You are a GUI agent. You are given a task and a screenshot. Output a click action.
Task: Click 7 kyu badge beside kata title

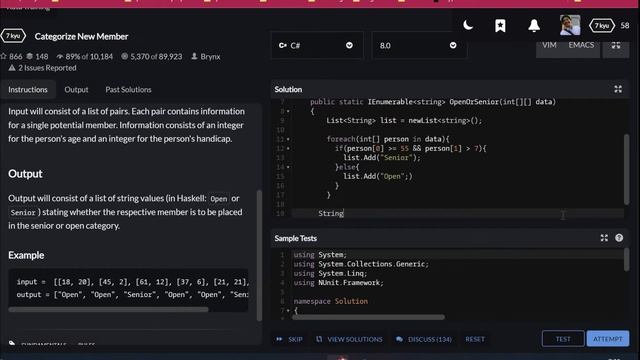(x=13, y=36)
